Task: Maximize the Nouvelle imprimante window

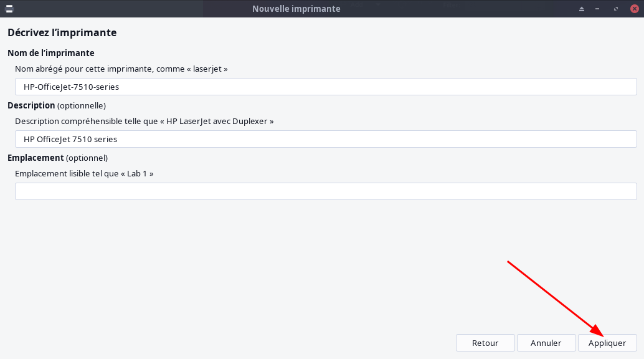Action: (615, 9)
